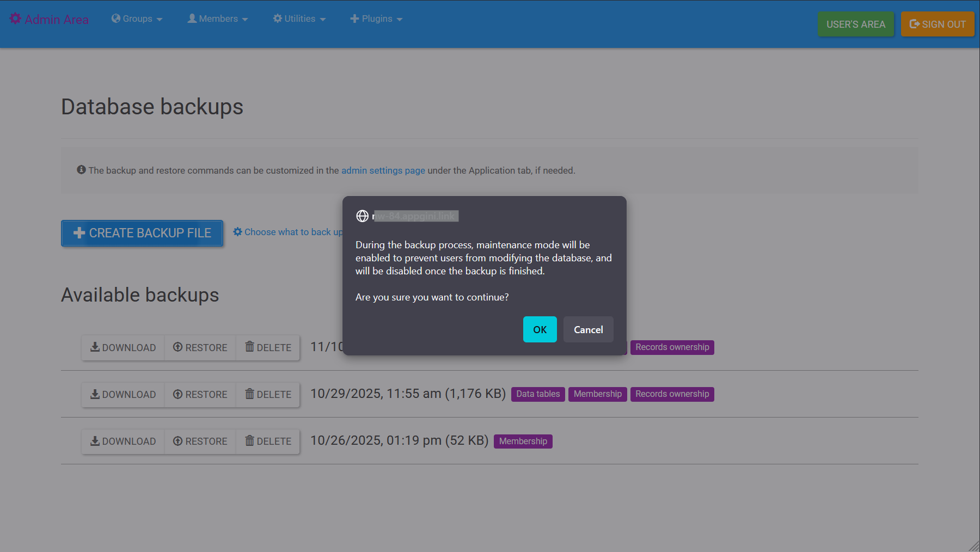Click the info icon in the backup notice
Image resolution: width=980 pixels, height=552 pixels.
tap(81, 170)
